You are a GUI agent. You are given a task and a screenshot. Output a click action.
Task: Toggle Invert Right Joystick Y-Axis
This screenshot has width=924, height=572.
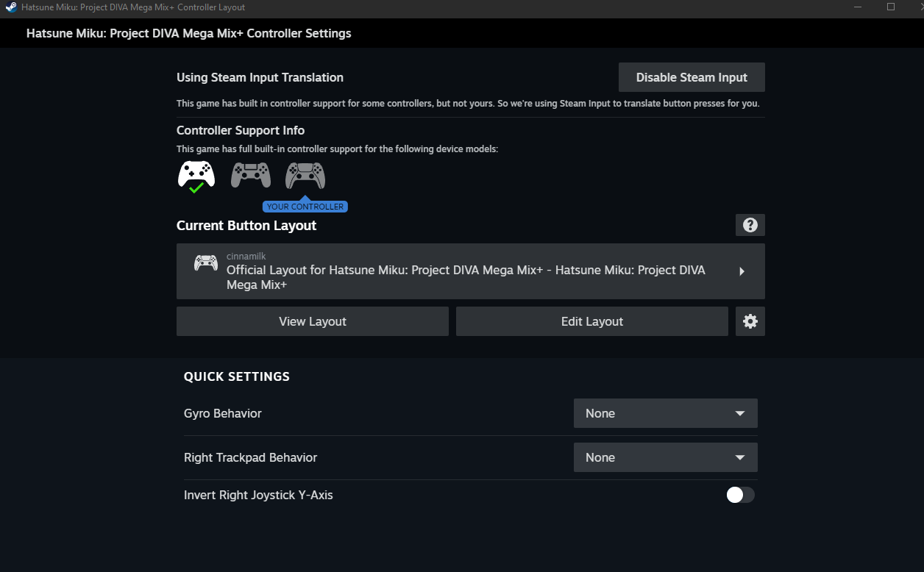pos(740,495)
